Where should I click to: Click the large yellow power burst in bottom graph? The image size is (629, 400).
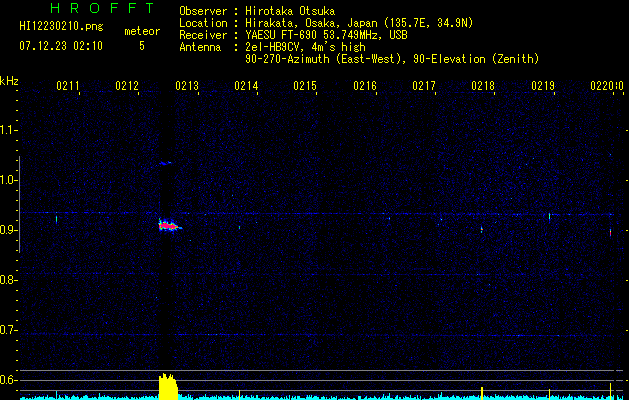(x=168, y=386)
